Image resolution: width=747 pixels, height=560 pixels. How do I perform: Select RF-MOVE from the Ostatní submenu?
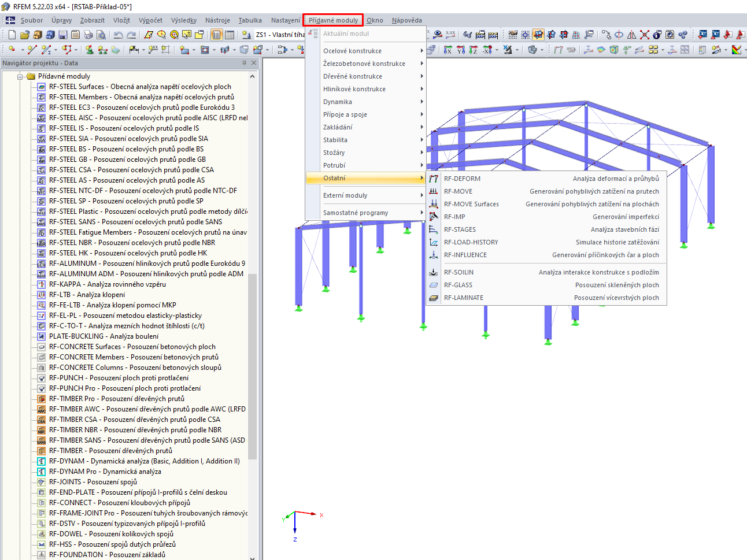(x=546, y=191)
